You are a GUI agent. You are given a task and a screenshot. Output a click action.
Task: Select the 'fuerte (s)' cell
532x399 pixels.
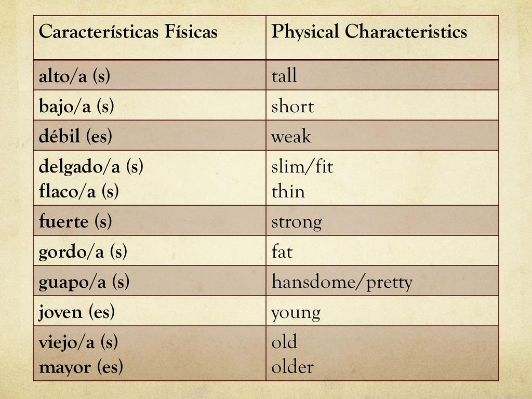[x=150, y=220]
